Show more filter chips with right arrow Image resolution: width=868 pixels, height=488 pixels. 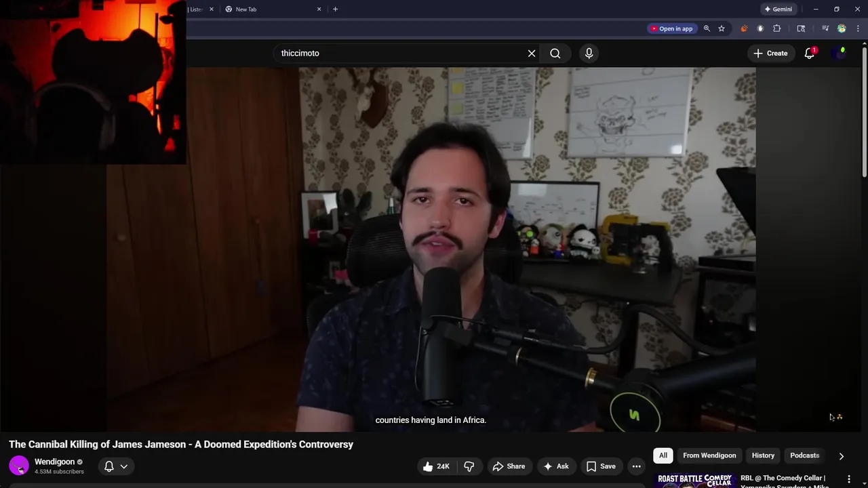pos(842,456)
